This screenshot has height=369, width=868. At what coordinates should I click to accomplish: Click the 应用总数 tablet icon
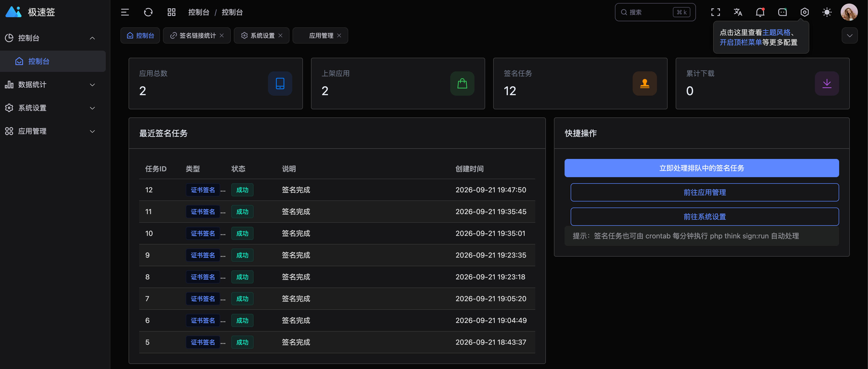click(x=280, y=84)
